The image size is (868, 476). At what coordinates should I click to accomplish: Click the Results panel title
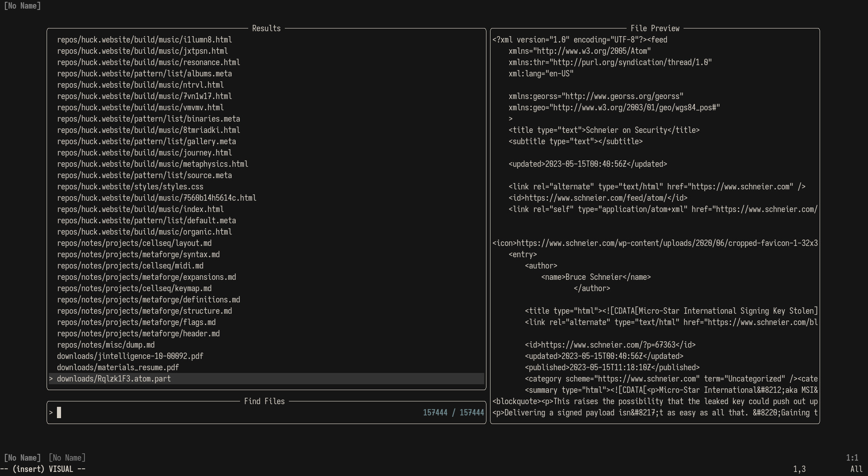point(266,28)
